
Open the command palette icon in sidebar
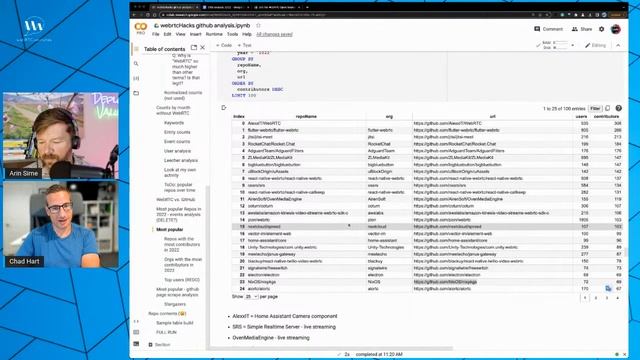(x=136, y=332)
